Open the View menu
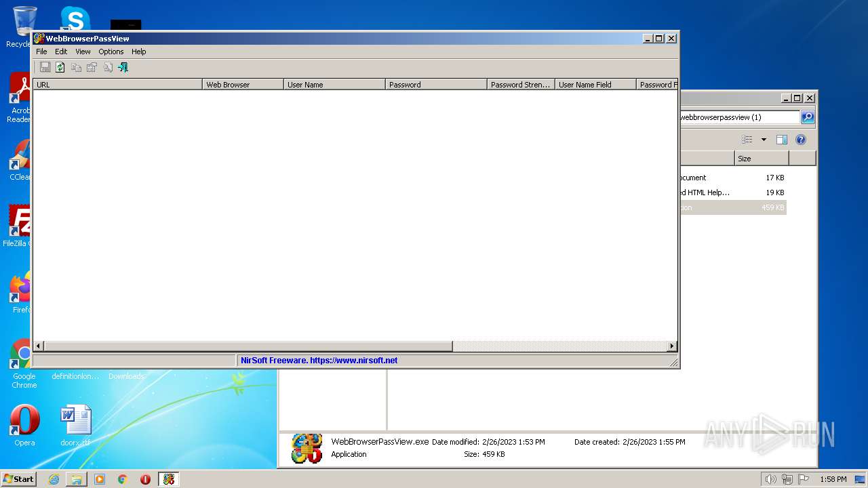Image resolution: width=868 pixels, height=488 pixels. 83,52
